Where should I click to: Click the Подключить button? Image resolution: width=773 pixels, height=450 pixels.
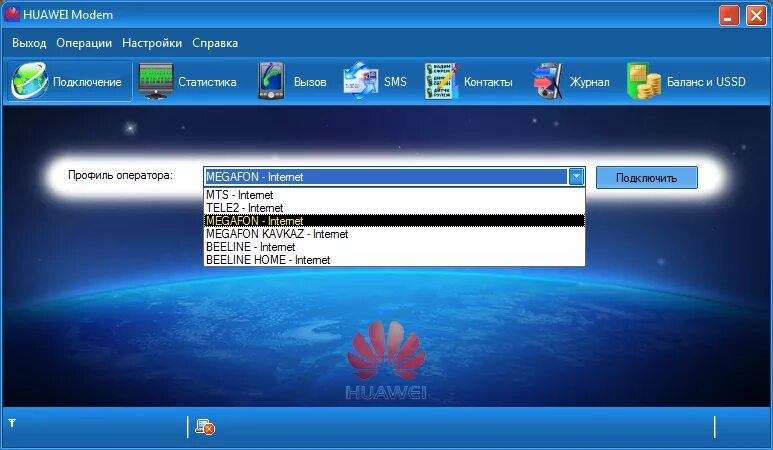click(x=647, y=177)
